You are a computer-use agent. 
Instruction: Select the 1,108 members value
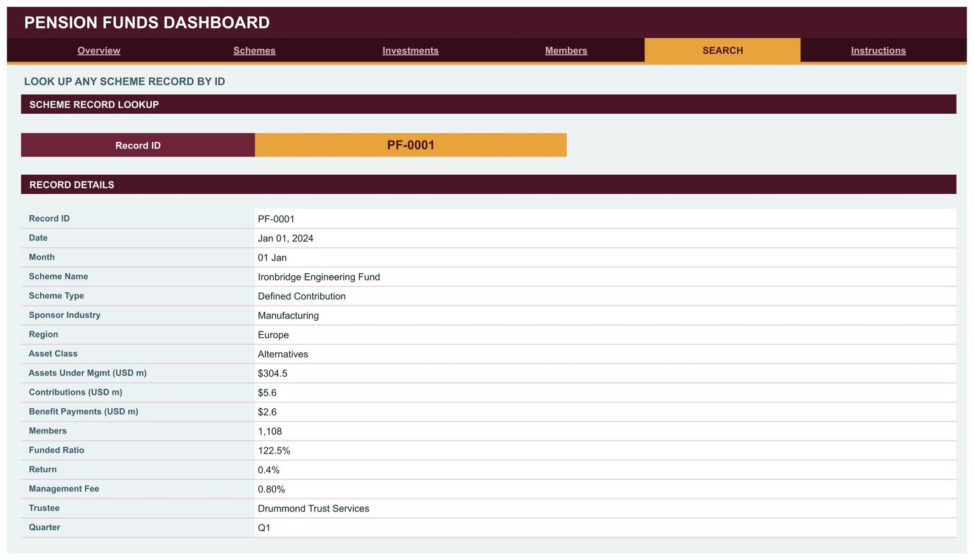click(x=270, y=432)
